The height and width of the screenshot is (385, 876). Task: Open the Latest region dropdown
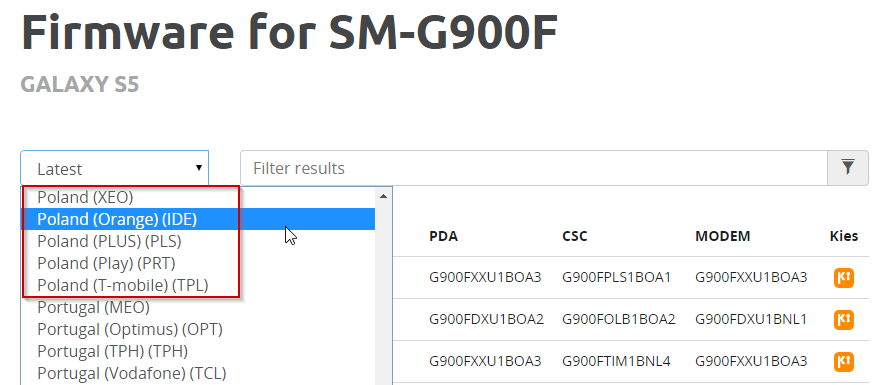click(x=115, y=168)
